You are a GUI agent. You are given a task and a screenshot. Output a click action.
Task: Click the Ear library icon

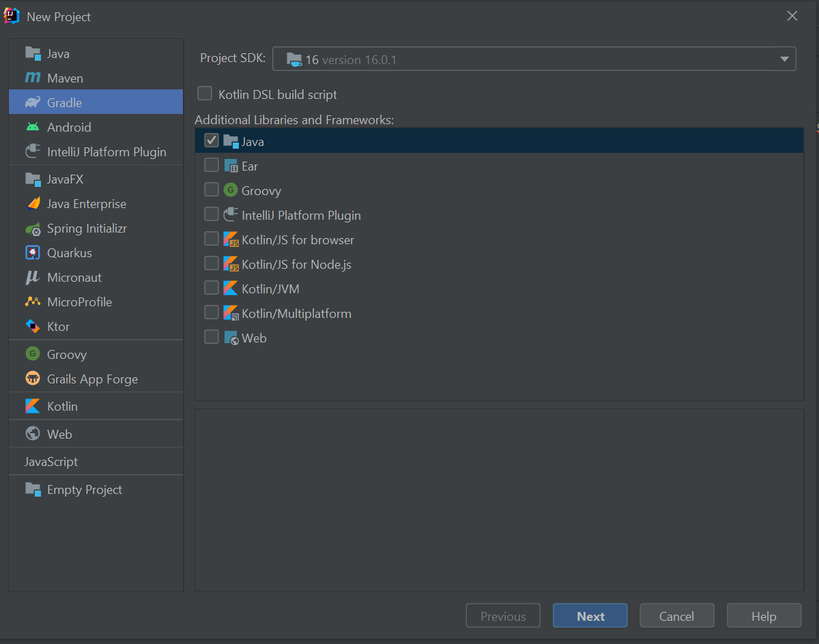pyautogui.click(x=231, y=166)
